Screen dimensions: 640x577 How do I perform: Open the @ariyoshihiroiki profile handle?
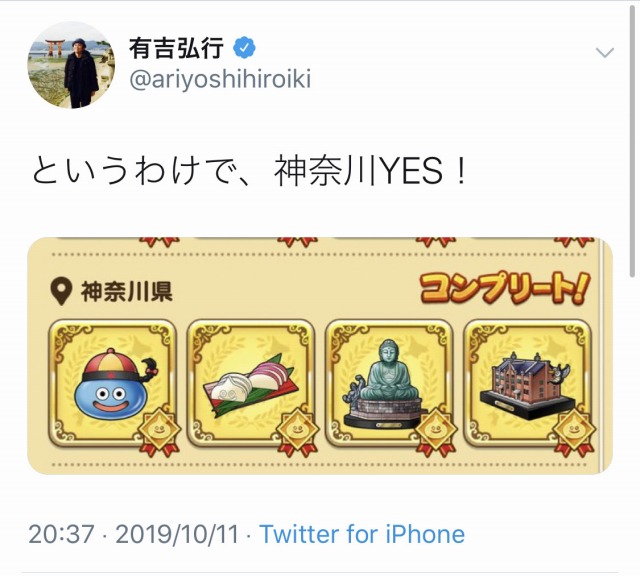coord(220,80)
